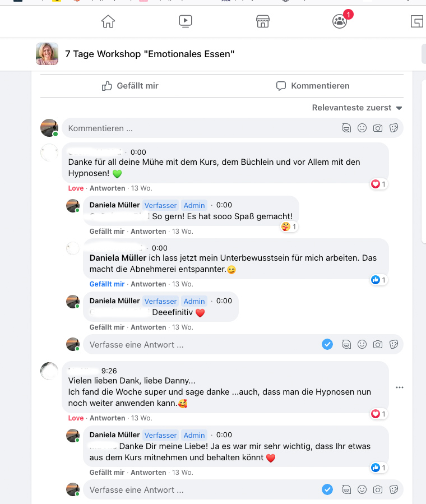This screenshot has height=504, width=426.
Task: Click the camera icon in the "Kommentieren ..." field
Action: pos(378,128)
